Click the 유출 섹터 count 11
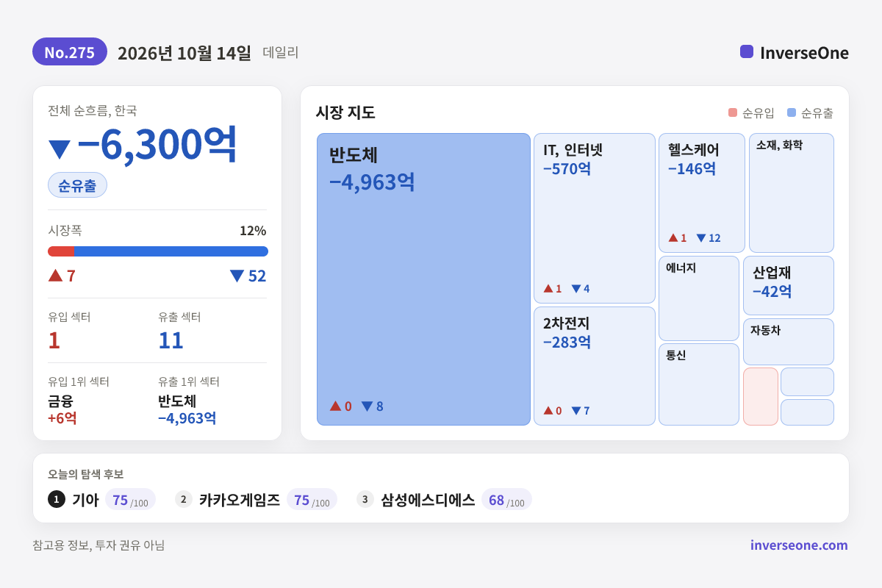Image resolution: width=882 pixels, height=588 pixels. pos(171,340)
